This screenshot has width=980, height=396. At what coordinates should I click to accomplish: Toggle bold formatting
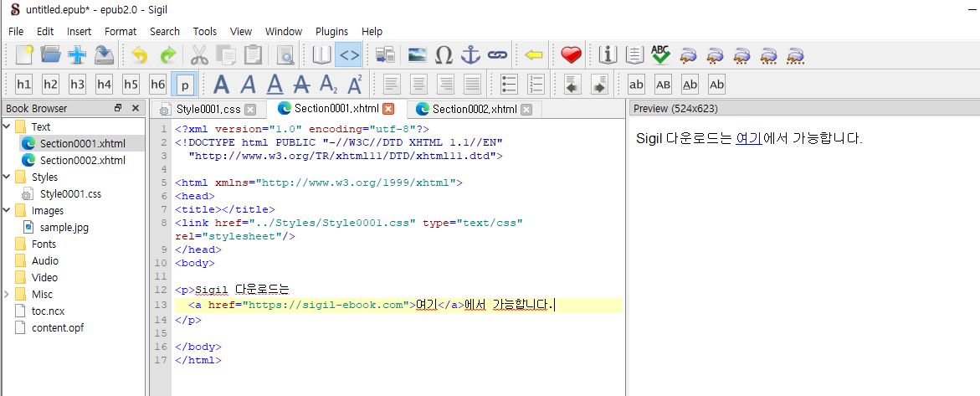click(x=221, y=85)
